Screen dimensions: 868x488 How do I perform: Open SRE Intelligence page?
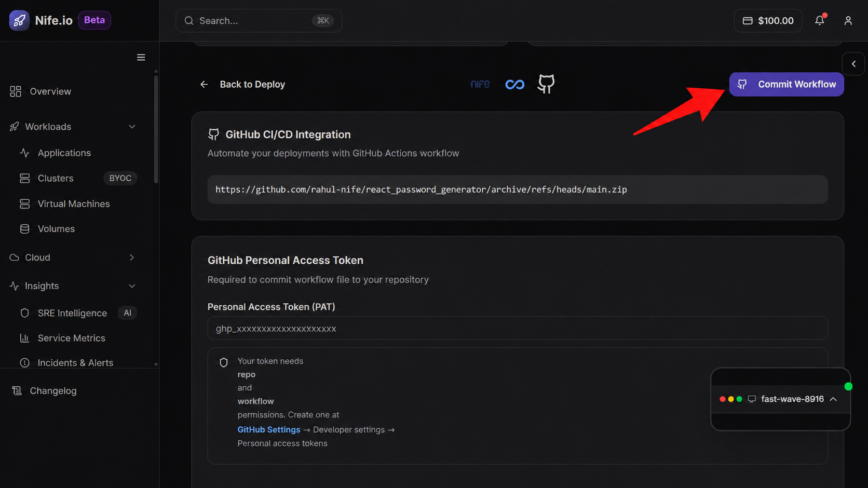coord(72,313)
